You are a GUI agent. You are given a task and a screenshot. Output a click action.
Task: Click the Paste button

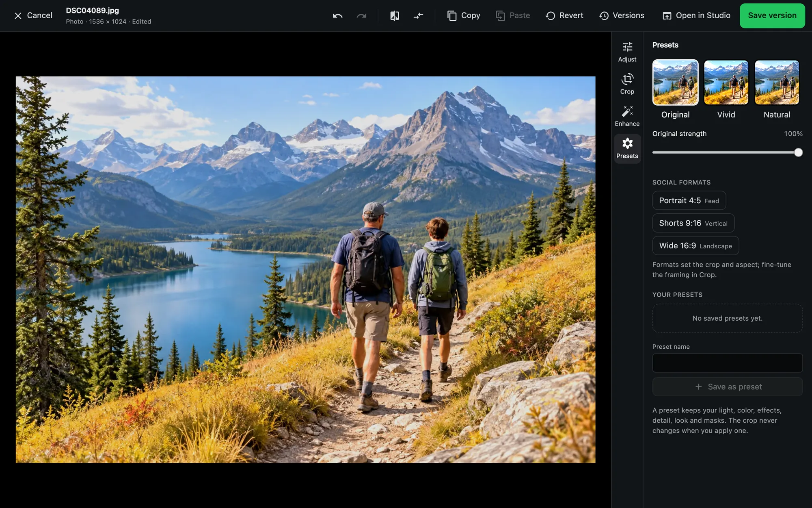[x=513, y=15]
